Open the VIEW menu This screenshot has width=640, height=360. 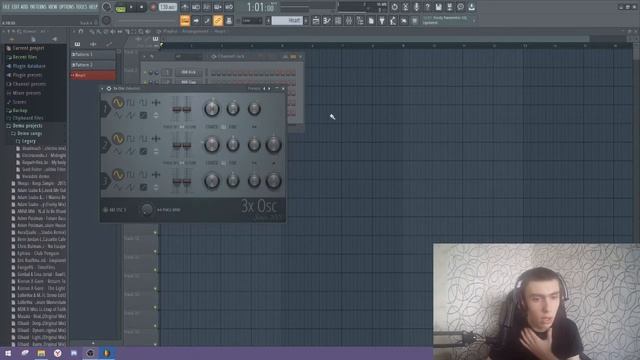pyautogui.click(x=53, y=7)
